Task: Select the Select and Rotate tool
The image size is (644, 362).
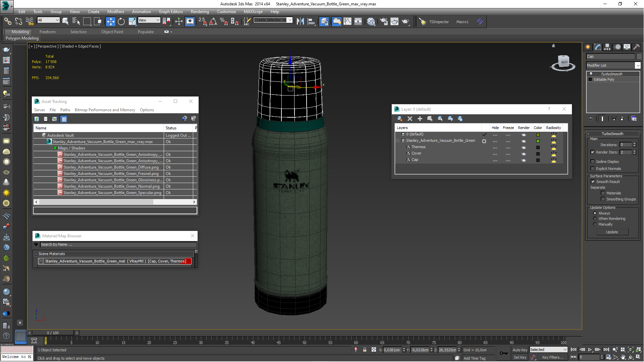Action: tap(121, 21)
